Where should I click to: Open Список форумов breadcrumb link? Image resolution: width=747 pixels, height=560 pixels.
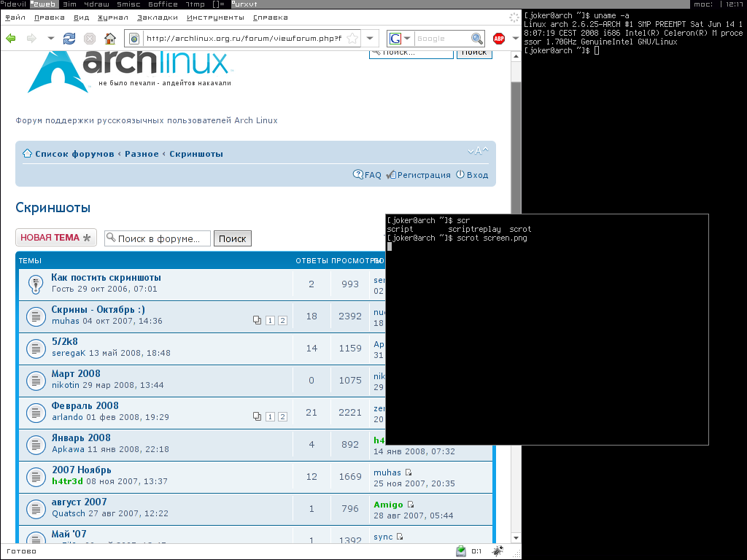click(x=74, y=154)
